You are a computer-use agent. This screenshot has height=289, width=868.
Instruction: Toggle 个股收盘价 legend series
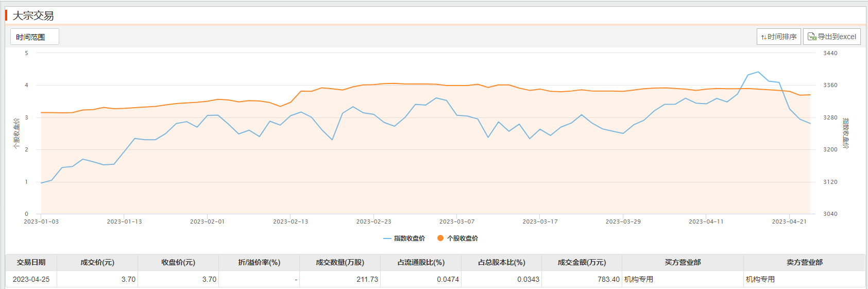[x=457, y=239]
